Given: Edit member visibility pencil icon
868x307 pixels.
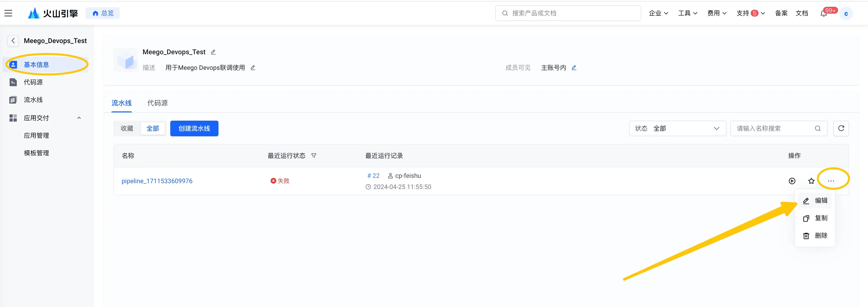Looking at the screenshot, I should click(x=574, y=68).
